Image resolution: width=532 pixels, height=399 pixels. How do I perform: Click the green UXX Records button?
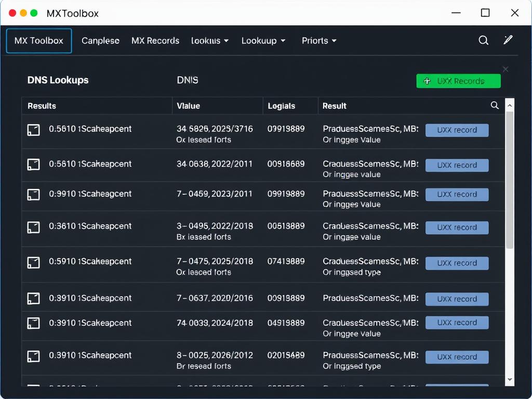458,81
